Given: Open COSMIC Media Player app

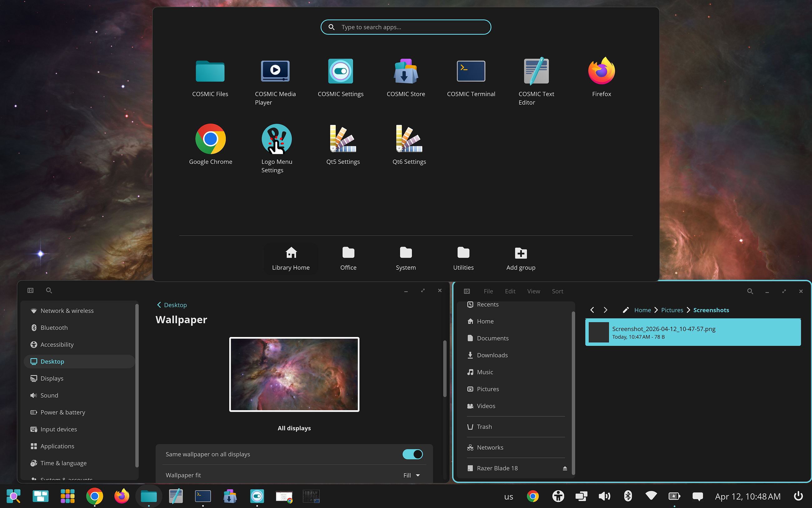Looking at the screenshot, I should click(x=275, y=83).
